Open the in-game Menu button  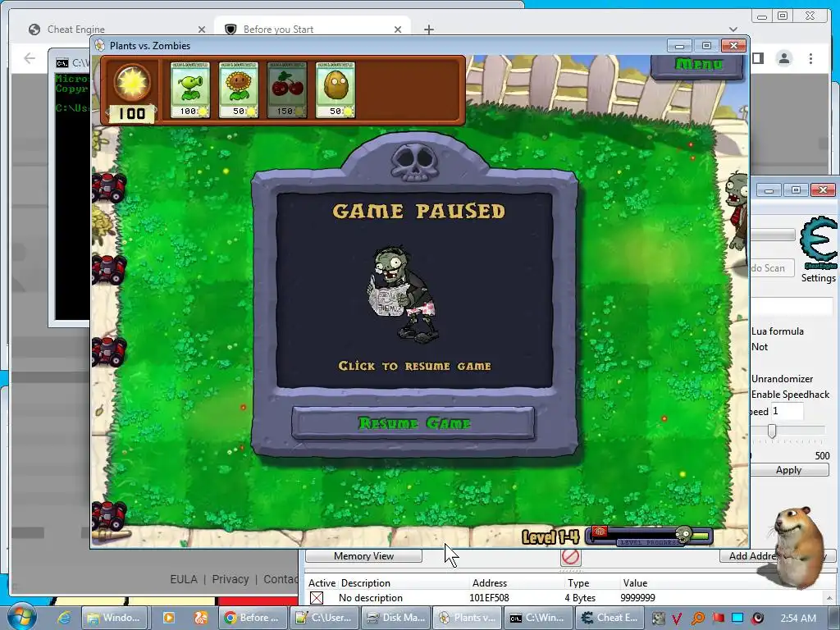point(698,65)
